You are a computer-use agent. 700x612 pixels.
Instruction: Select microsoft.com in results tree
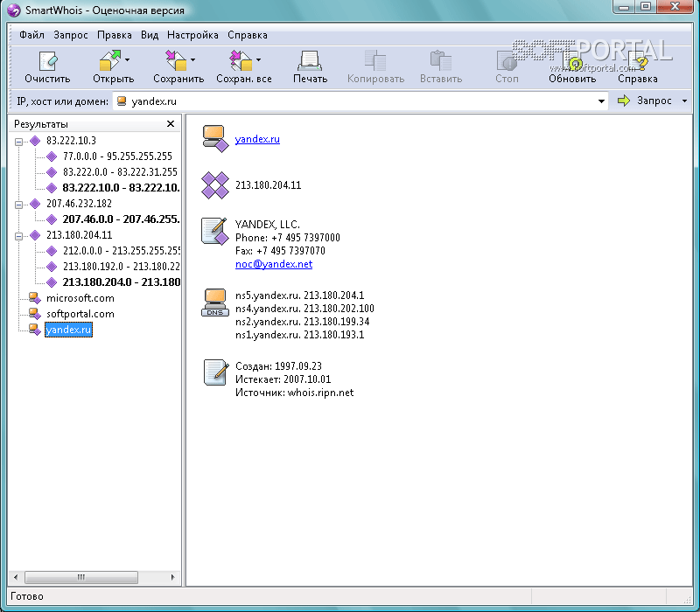pos(80,298)
